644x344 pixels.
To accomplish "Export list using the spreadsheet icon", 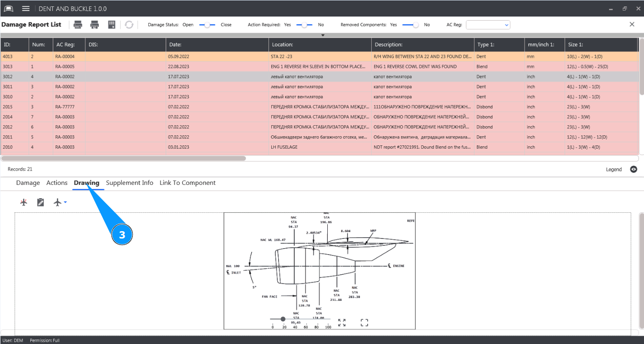I will tap(112, 25).
